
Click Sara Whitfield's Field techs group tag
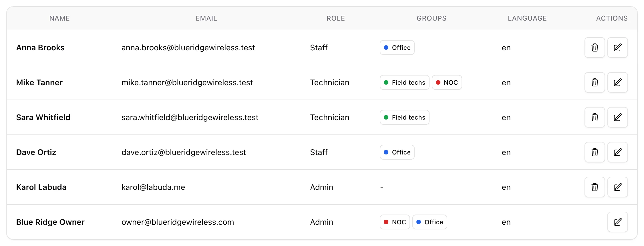404,117
